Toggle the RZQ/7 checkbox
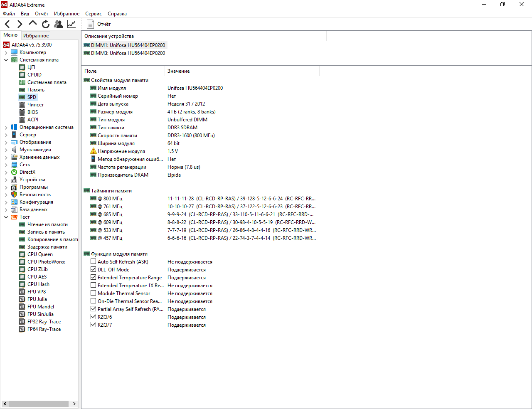This screenshot has height=409, width=532. [94, 325]
